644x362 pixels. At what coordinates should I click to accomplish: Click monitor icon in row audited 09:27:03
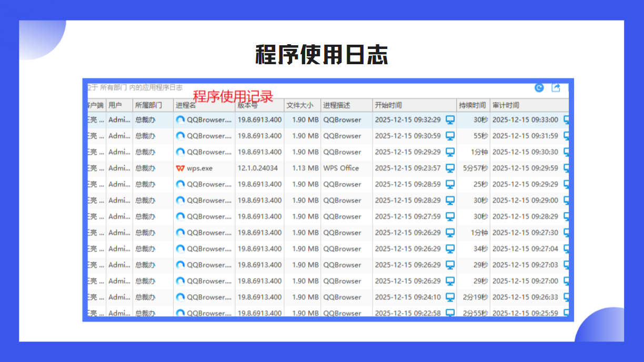[x=450, y=265]
